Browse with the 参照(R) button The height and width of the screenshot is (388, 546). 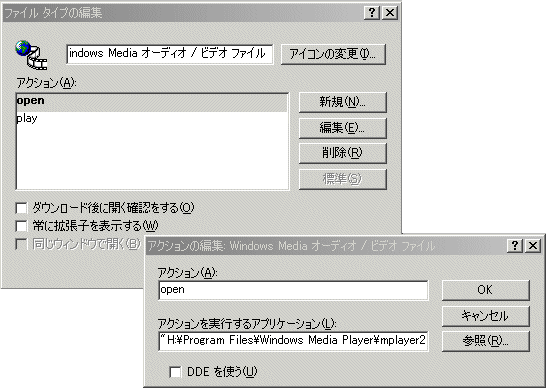[x=486, y=341]
